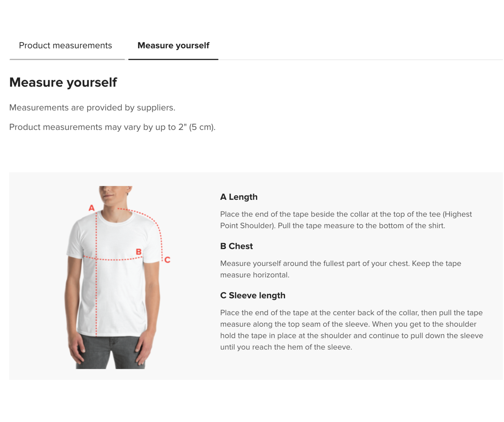Click the 'provided by suppliers' sentence
This screenshot has width=504, height=422.
(92, 108)
